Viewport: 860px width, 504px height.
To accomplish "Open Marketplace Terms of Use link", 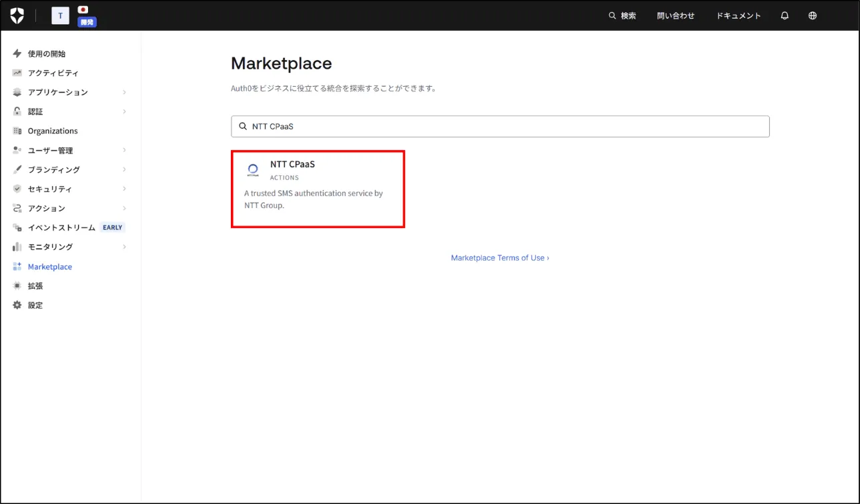I will [x=500, y=258].
